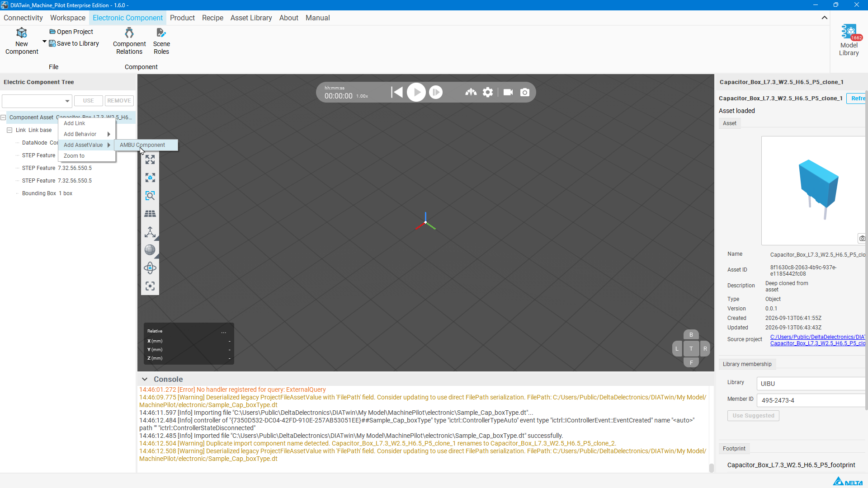868x488 pixels.
Task: Open simulation settings gear
Action: [488, 92]
